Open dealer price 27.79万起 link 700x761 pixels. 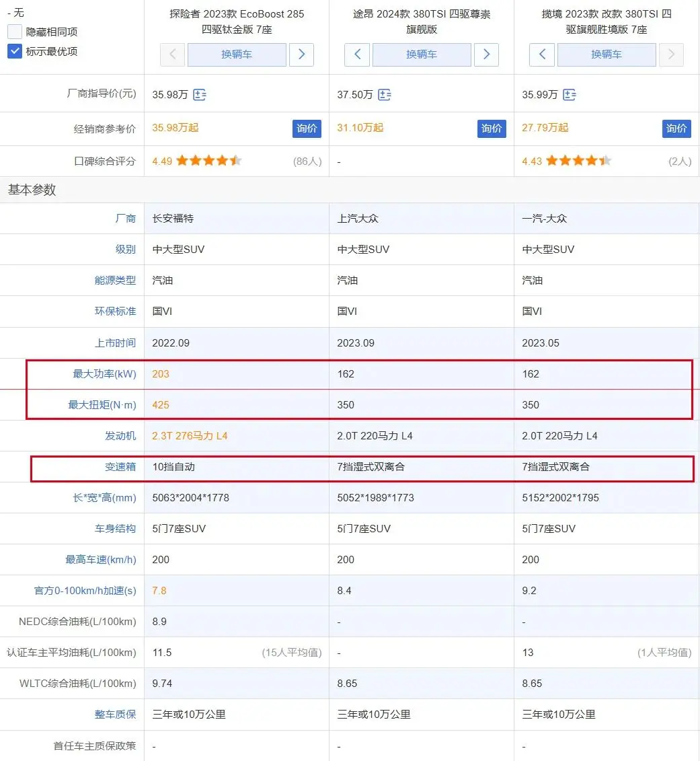point(545,128)
